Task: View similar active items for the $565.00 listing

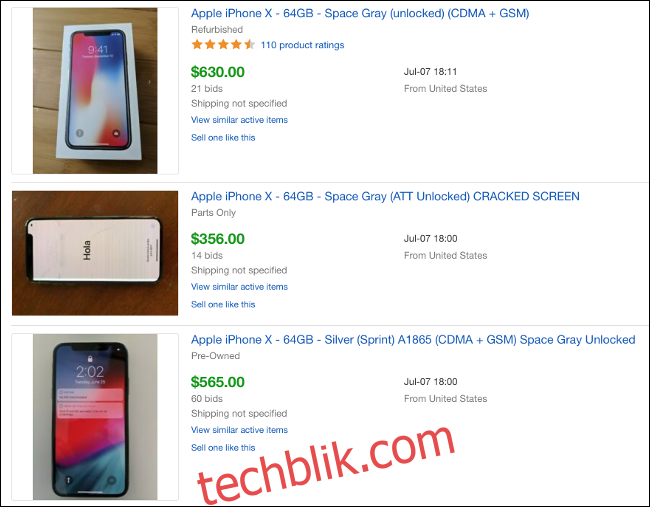Action: tap(239, 430)
